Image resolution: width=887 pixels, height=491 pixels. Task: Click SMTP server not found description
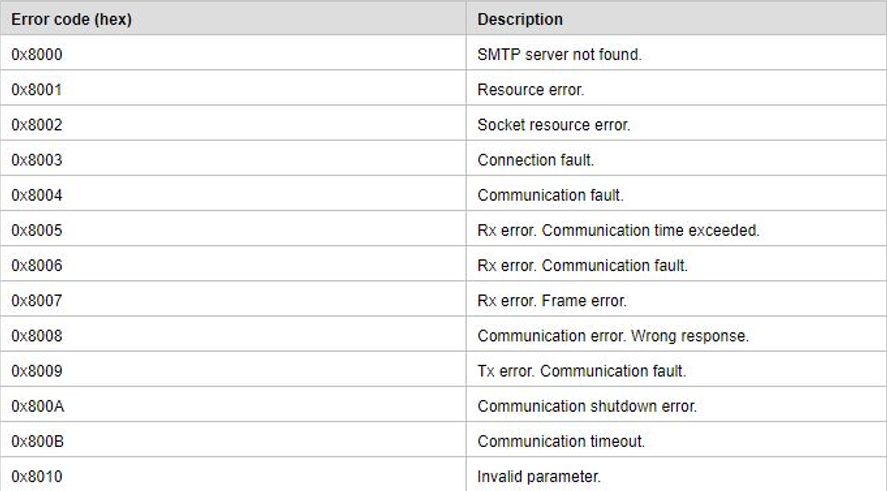(559, 54)
